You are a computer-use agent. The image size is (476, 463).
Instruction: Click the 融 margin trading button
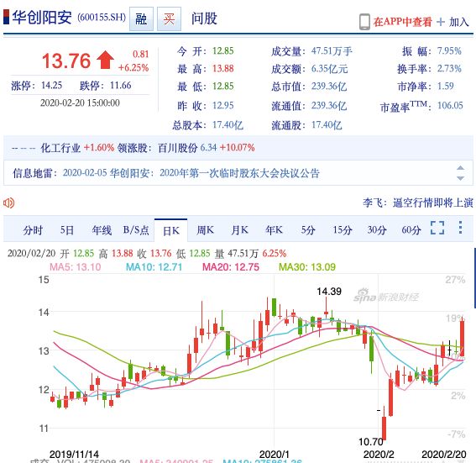click(x=141, y=18)
